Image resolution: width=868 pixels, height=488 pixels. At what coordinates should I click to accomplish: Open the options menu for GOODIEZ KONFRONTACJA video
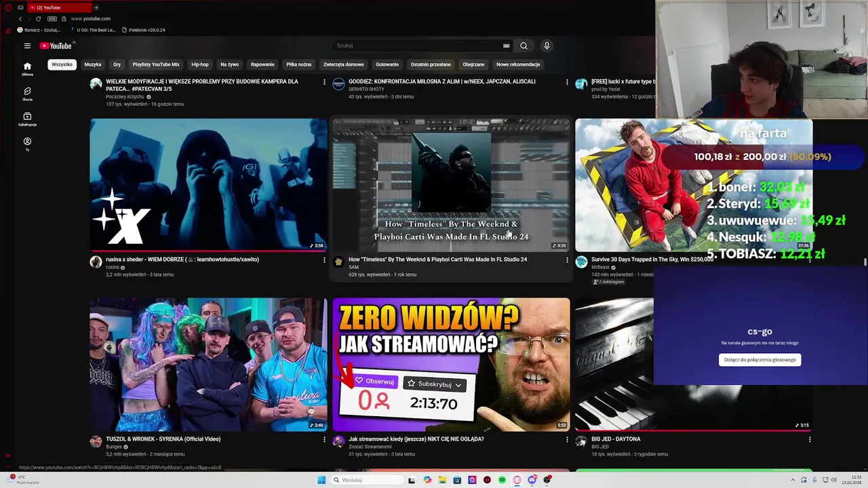[567, 82]
